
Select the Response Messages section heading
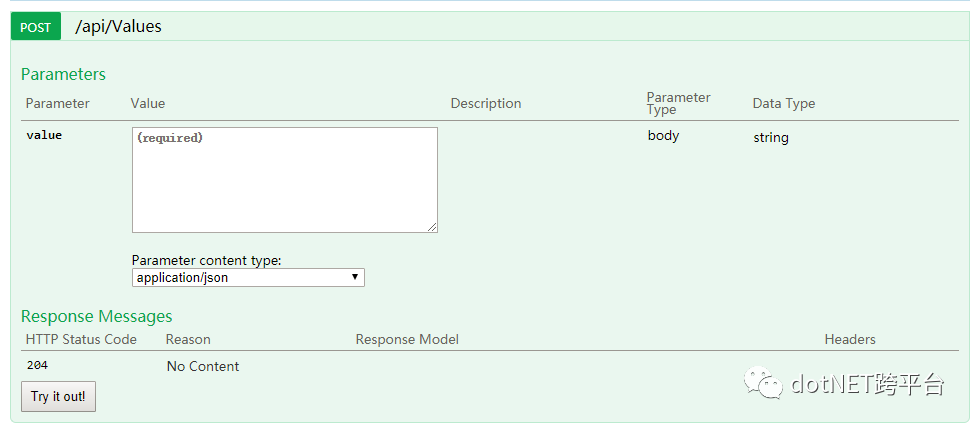coord(96,317)
